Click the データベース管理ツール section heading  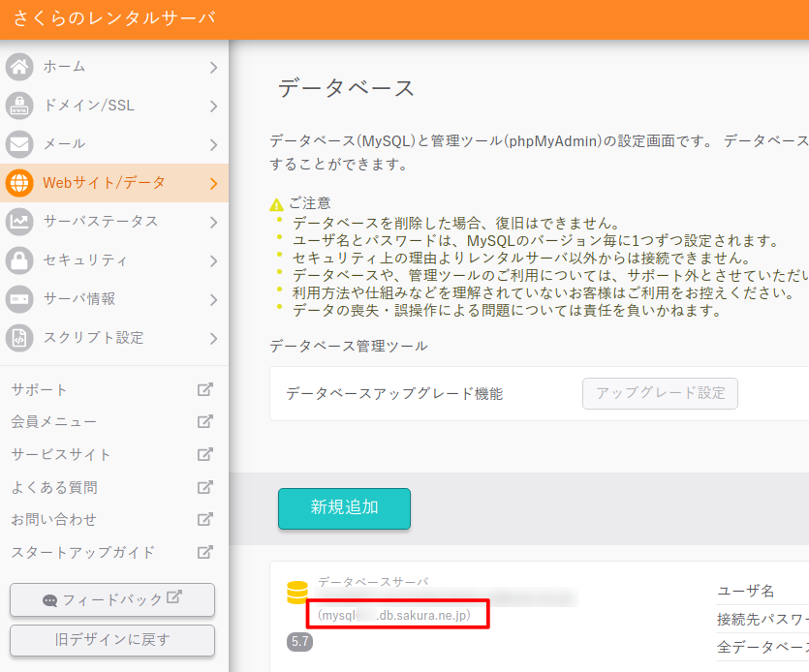(x=349, y=346)
